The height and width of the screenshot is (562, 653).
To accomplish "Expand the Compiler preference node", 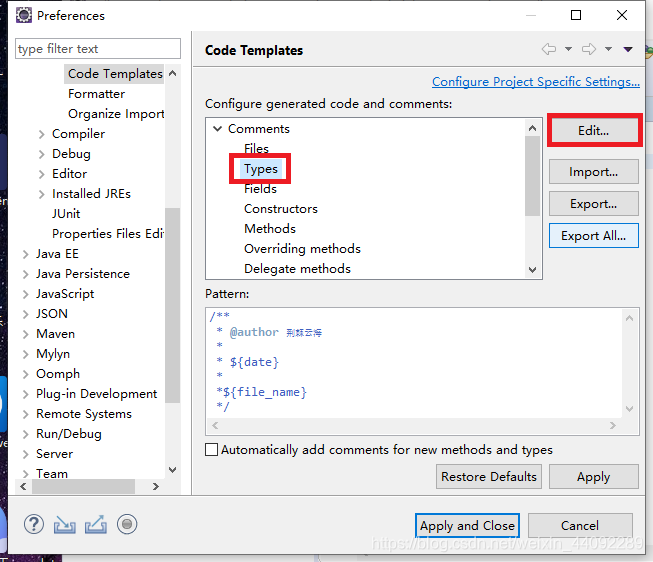I will (x=41, y=134).
